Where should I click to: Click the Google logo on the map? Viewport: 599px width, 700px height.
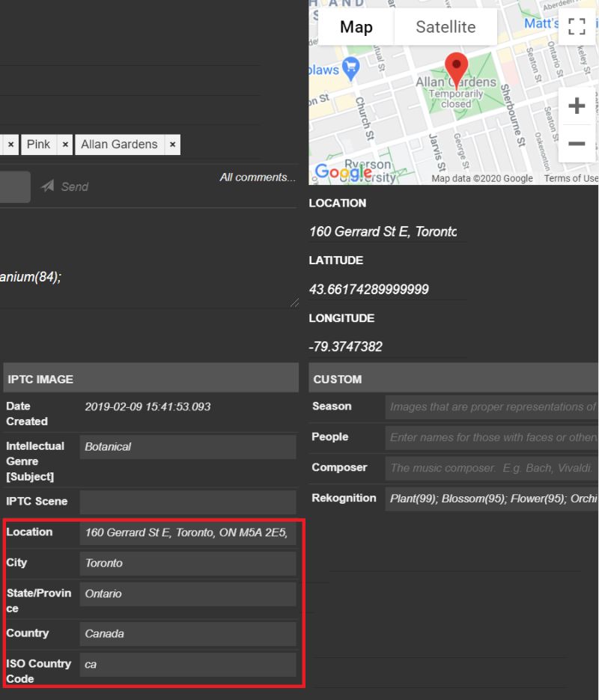(x=344, y=171)
